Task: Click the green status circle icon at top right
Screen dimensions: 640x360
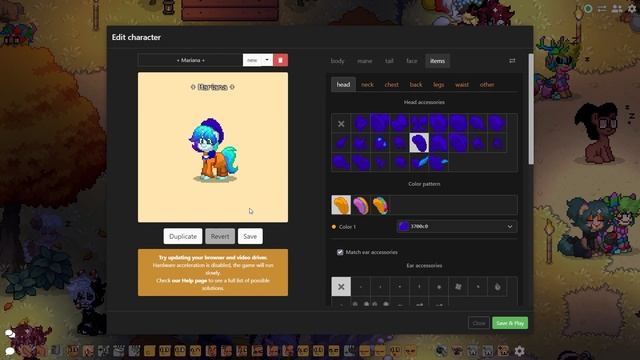Action: coord(588,9)
